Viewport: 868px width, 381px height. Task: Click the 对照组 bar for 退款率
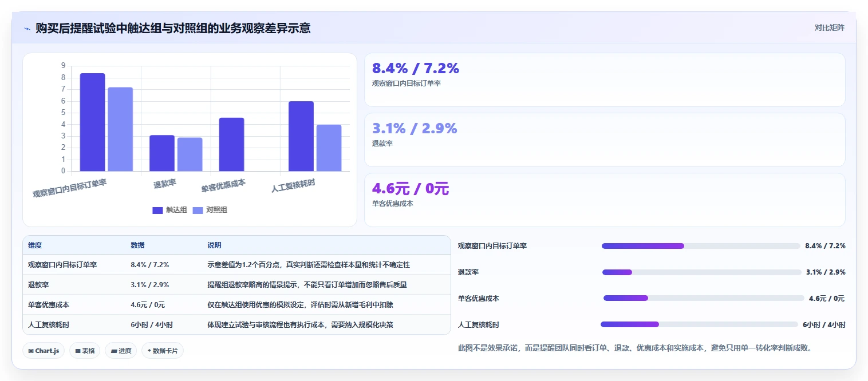point(190,154)
